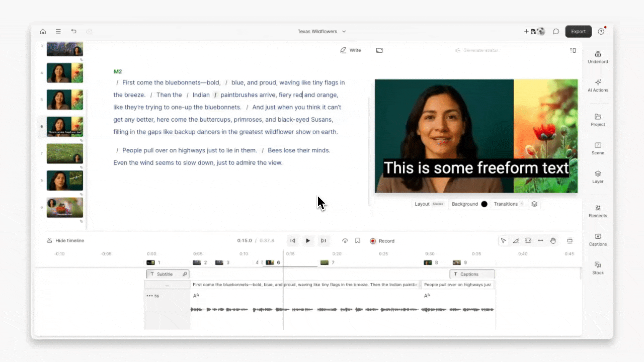Open the Underlord sidebar panel

(x=598, y=57)
